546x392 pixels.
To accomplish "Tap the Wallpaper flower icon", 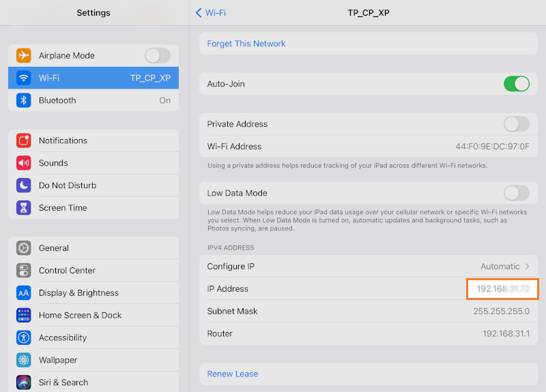I will 24,360.
